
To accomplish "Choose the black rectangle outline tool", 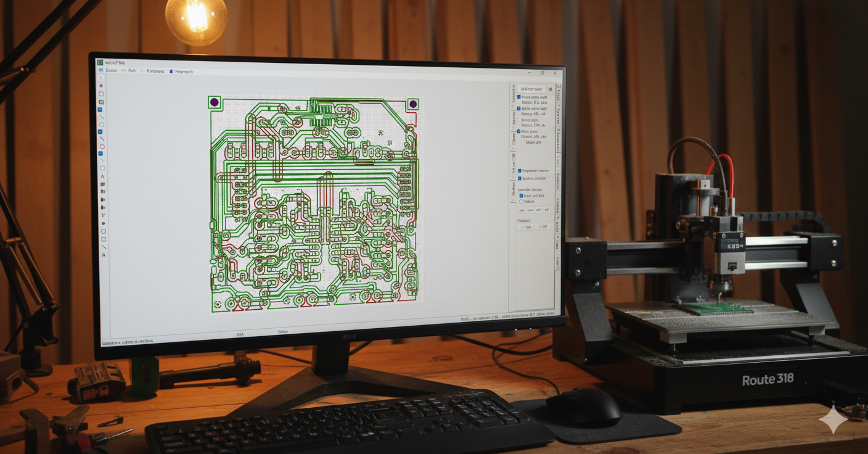I will pos(103,239).
